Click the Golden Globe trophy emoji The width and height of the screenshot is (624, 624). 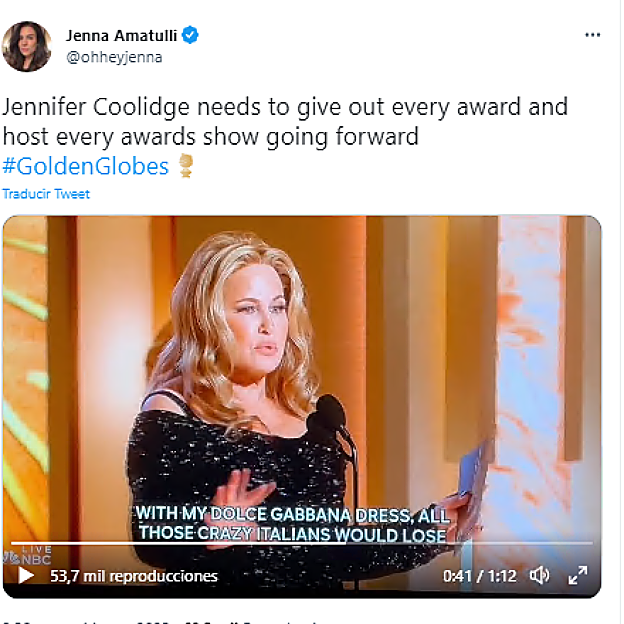click(x=185, y=166)
